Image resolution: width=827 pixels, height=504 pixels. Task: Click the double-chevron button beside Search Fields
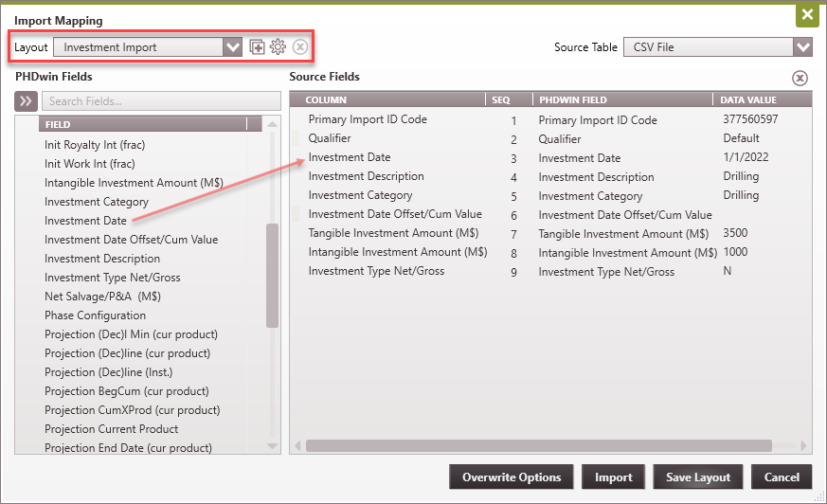[x=26, y=101]
